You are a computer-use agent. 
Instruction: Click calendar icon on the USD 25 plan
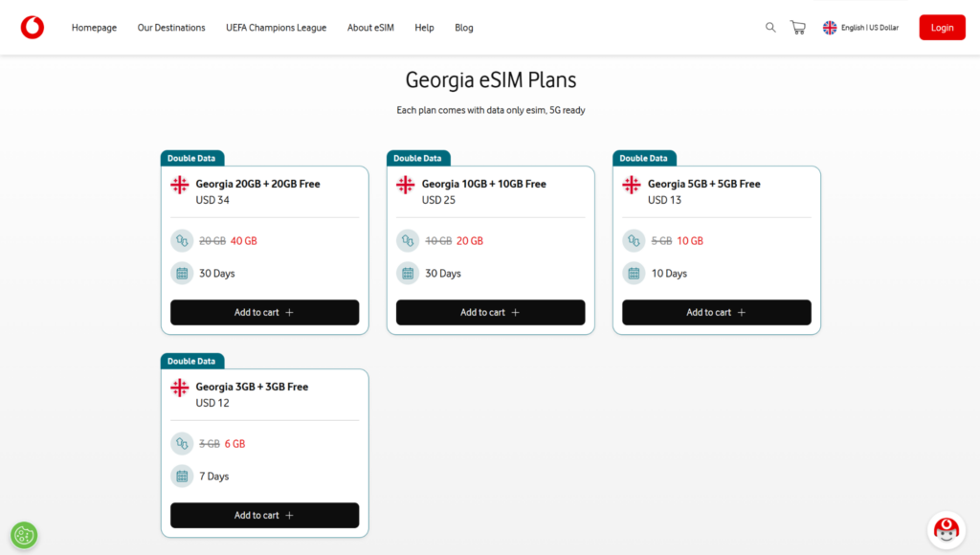tap(408, 273)
